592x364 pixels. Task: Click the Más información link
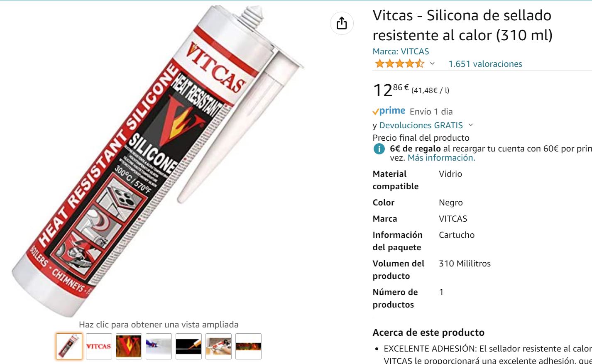tap(441, 158)
